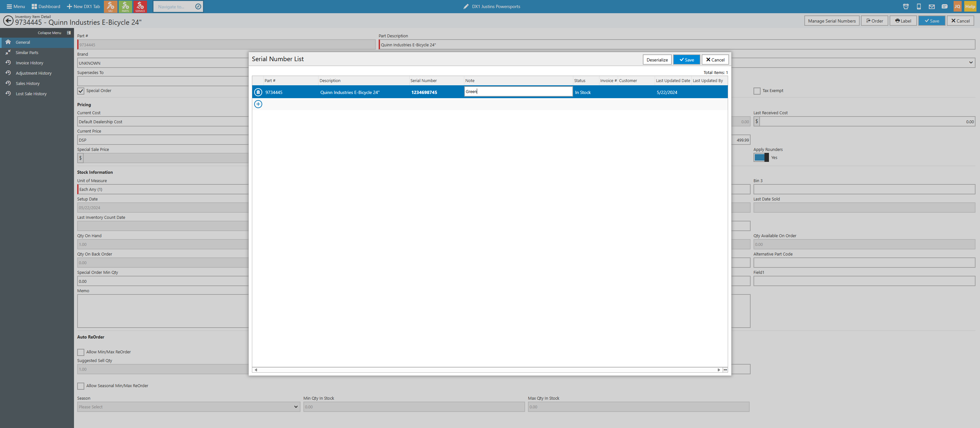Click the green PARTS sale icon
Screen dimensions: 980x428
(x=125, y=6)
